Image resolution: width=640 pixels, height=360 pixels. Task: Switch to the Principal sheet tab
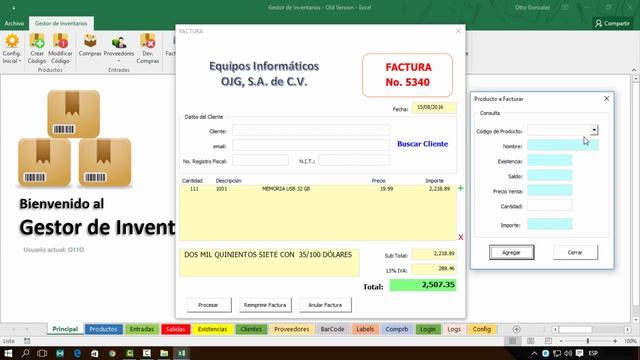coord(65,329)
